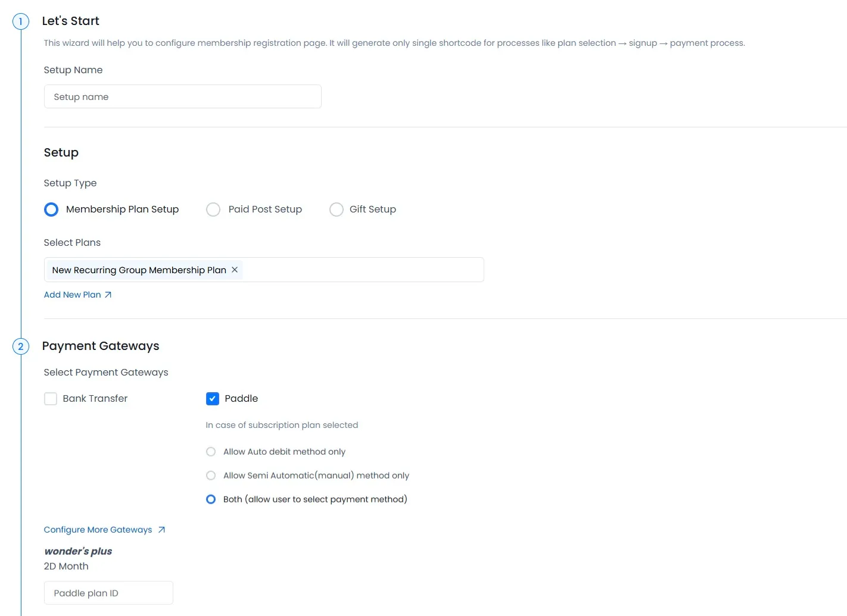
Task: Remove New Recurring Group Membership Plan tag
Action: pos(235,270)
